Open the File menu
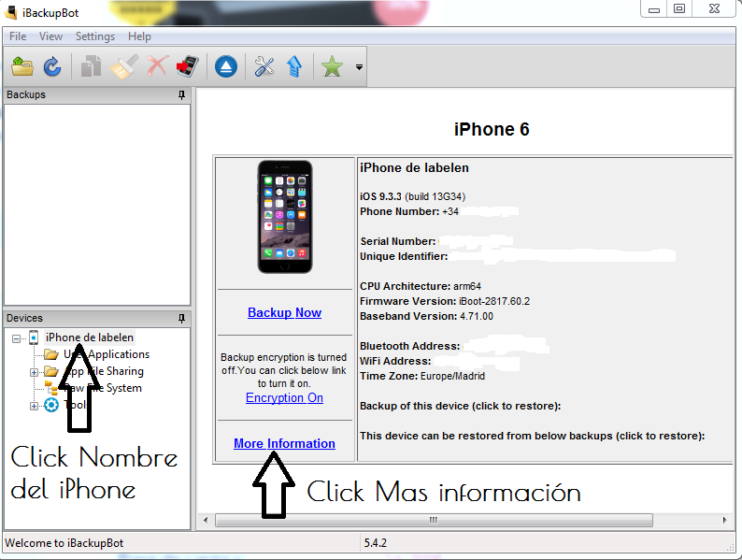Viewport: 742px width, 560px height. [x=18, y=36]
